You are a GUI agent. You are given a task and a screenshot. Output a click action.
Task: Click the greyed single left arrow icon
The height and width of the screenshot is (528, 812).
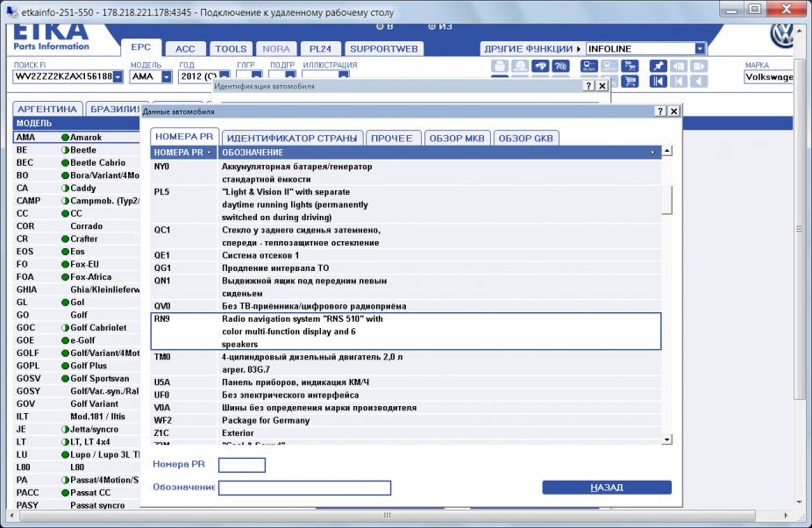point(699,82)
